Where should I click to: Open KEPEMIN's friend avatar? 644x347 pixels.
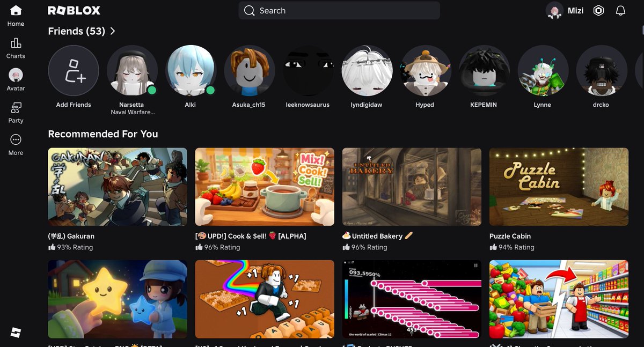[484, 71]
